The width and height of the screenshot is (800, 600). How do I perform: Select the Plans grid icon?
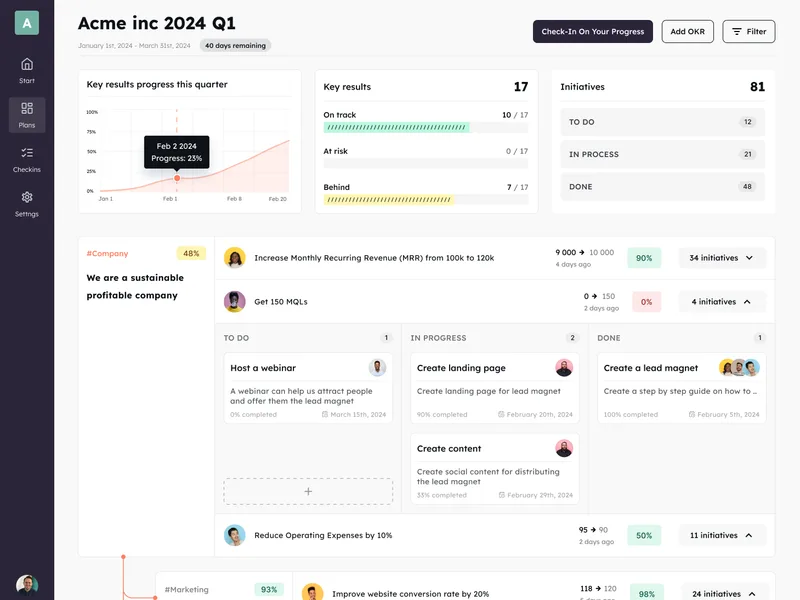point(27,108)
